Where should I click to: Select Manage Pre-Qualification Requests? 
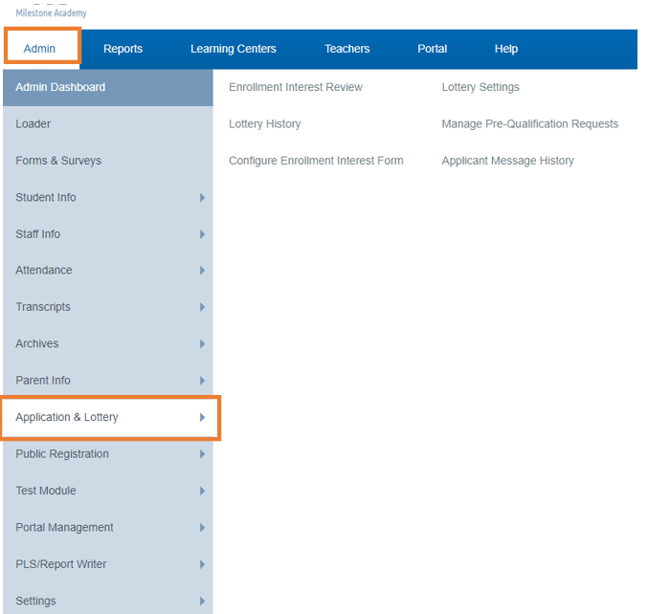[530, 124]
